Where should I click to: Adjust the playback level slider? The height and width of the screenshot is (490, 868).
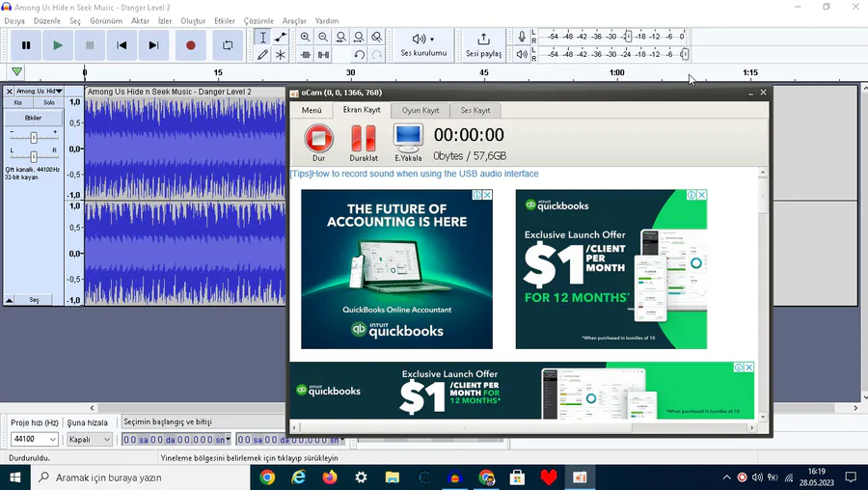(x=684, y=54)
